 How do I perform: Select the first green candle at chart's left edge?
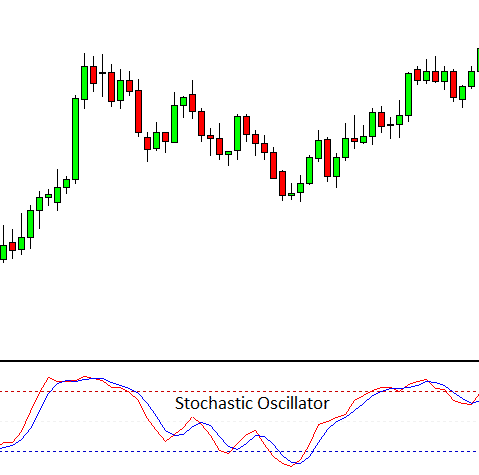[4, 252]
